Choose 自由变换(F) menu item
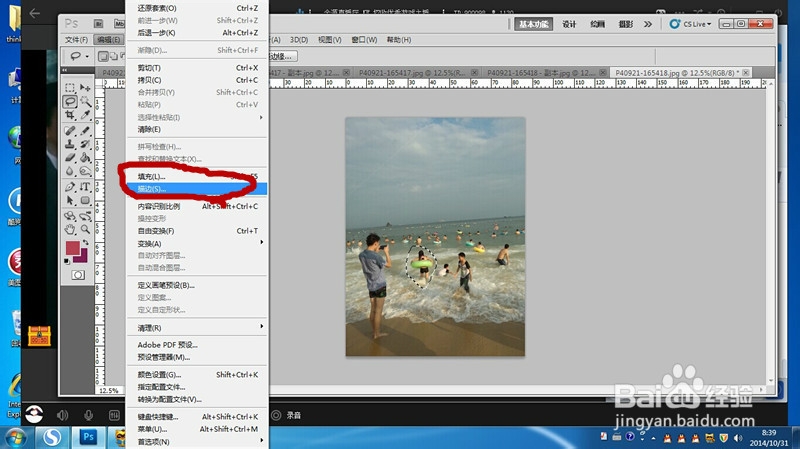The height and width of the screenshot is (449, 800). click(197, 231)
